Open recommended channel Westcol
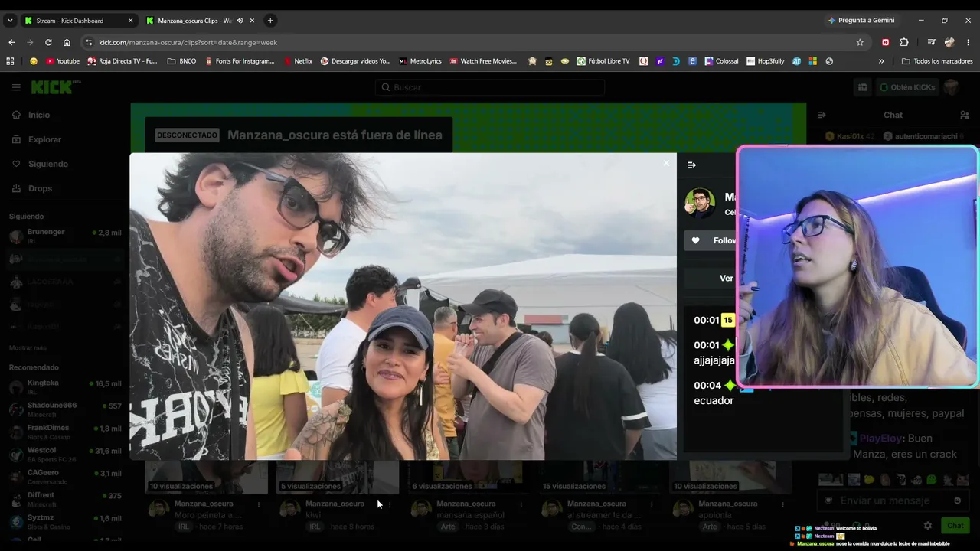Screen dimensions: 980x551 point(64,454)
